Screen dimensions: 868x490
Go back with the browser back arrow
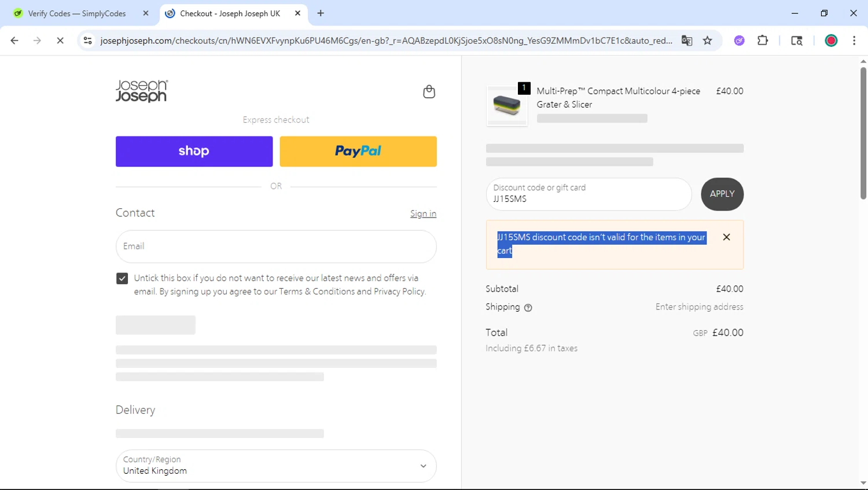(14, 40)
